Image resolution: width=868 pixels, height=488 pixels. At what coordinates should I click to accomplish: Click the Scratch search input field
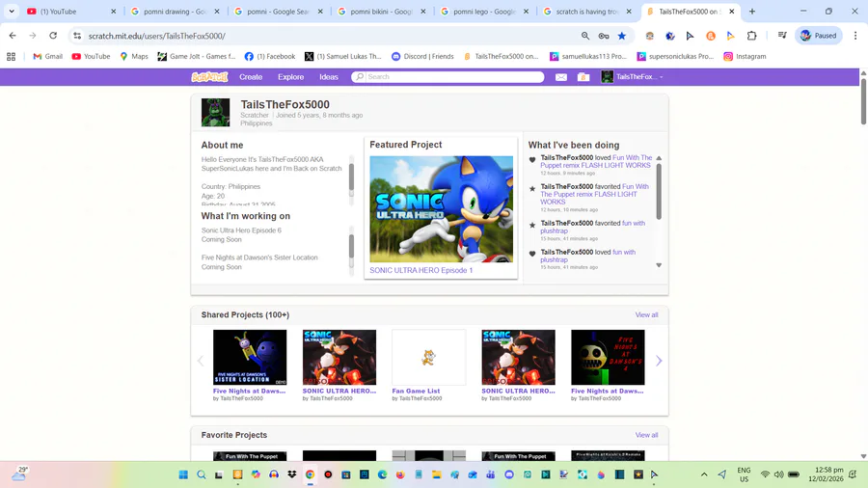pos(448,77)
